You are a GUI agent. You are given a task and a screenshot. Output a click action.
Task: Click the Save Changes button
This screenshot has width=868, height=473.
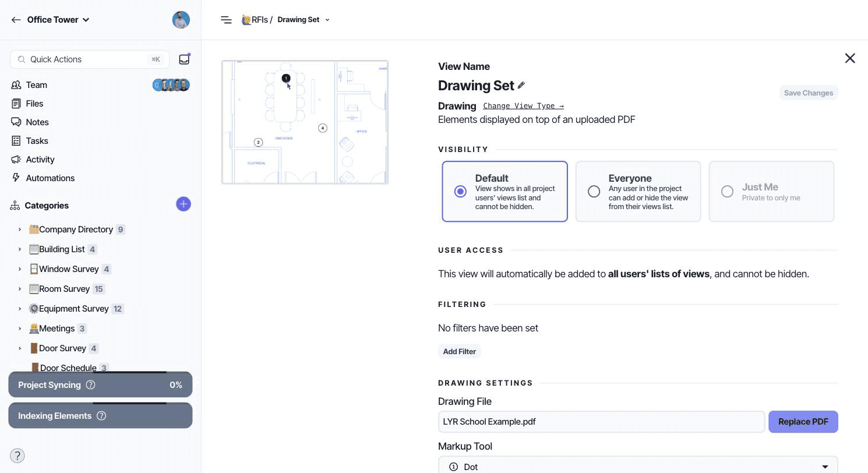(809, 93)
